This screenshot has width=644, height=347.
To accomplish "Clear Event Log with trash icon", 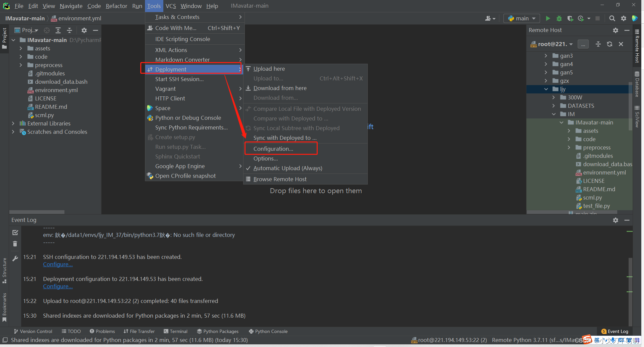I will tap(15, 244).
